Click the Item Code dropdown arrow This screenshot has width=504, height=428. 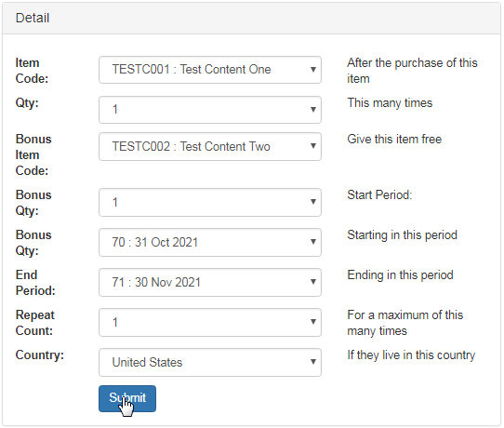tap(313, 69)
